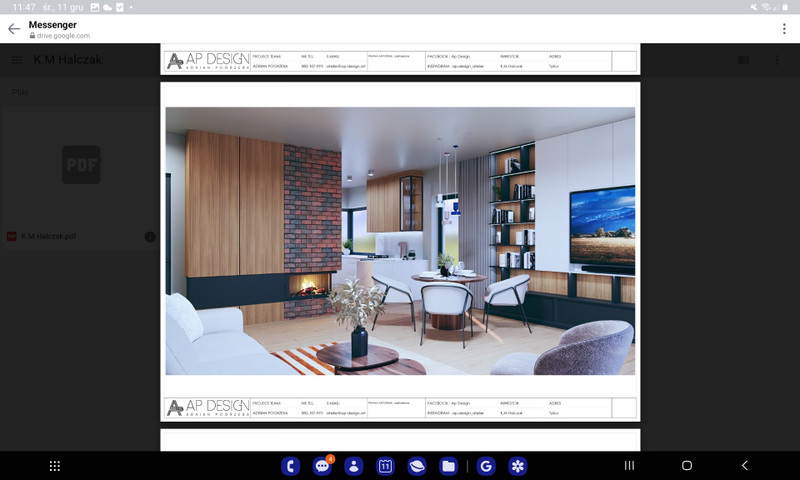
Task: Open Messages app with notification badge
Action: 322,466
